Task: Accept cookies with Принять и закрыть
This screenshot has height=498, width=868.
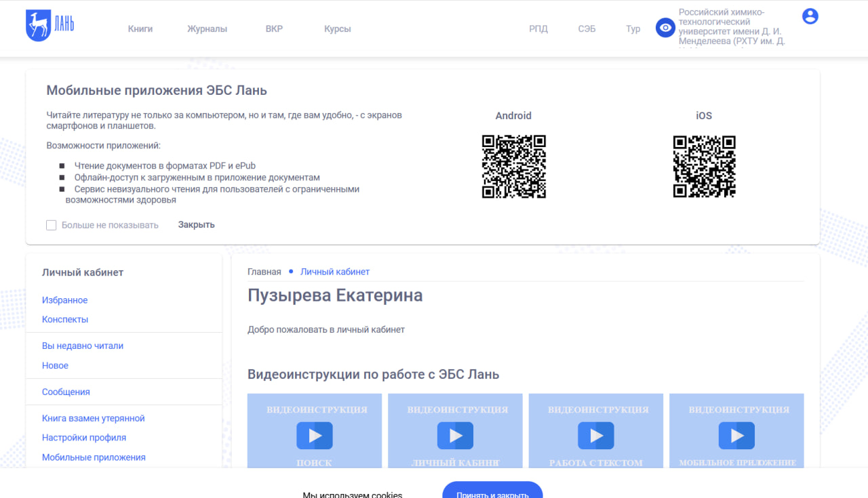Action: point(492,492)
